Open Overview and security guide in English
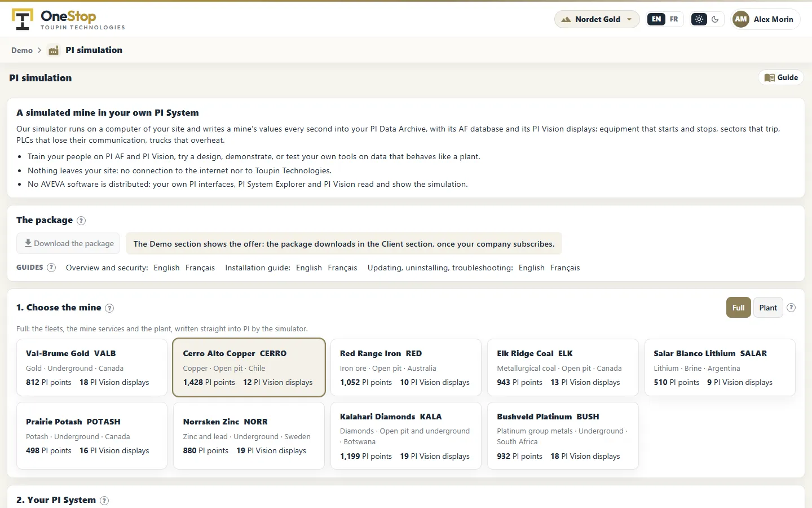The height and width of the screenshot is (508, 812). click(167, 268)
